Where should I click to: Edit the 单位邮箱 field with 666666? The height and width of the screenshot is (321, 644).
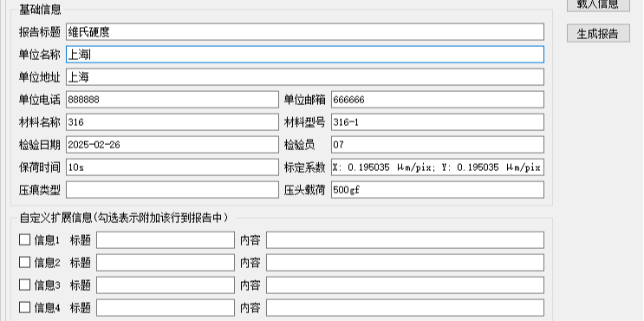point(438,100)
